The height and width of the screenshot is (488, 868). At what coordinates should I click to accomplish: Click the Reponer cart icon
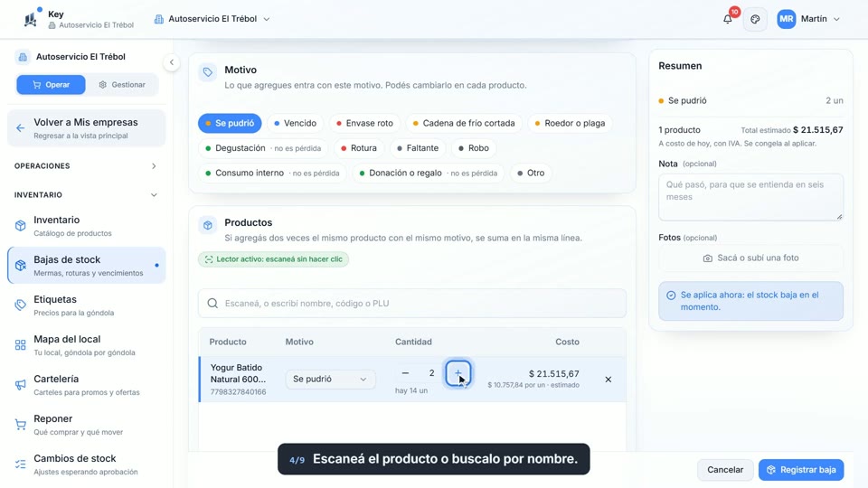pyautogui.click(x=21, y=425)
